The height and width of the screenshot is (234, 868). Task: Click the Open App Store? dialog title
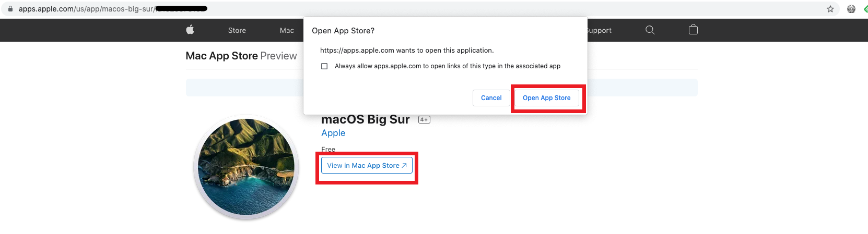(343, 31)
